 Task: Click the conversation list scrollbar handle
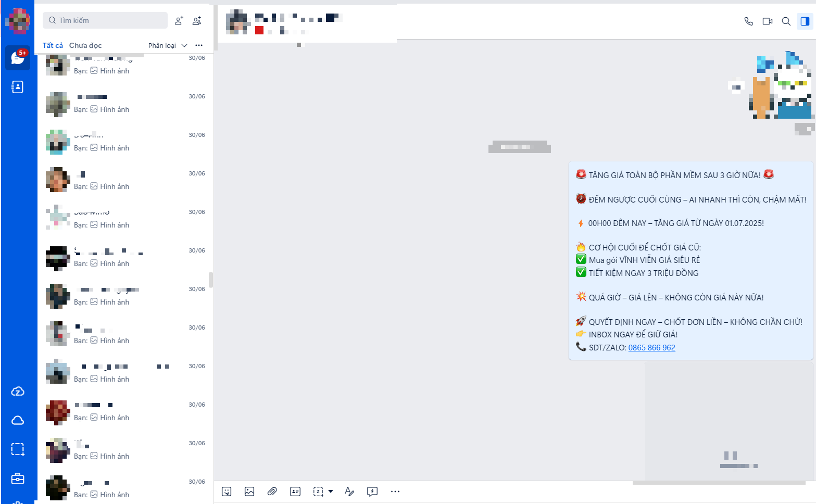tap(211, 280)
